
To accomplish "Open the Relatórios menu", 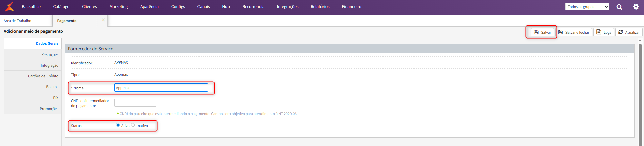I will click(x=320, y=7).
